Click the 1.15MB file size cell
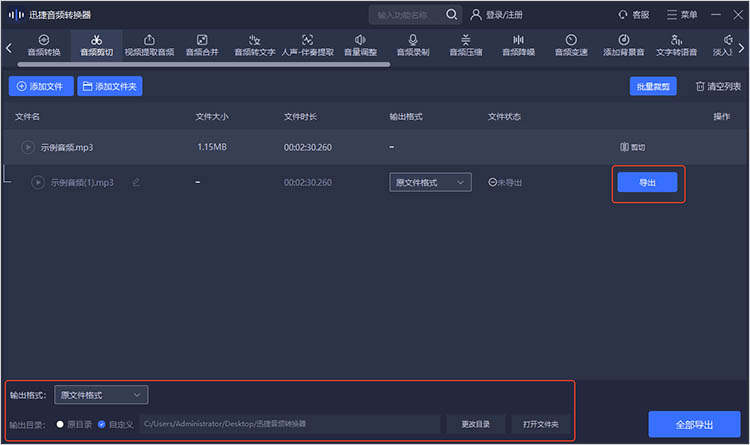 click(x=212, y=147)
